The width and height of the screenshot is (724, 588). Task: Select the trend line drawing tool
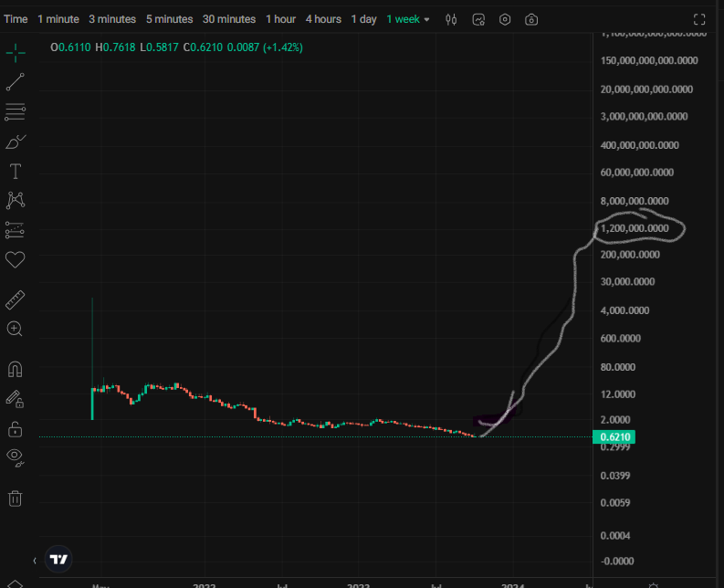pos(16,82)
